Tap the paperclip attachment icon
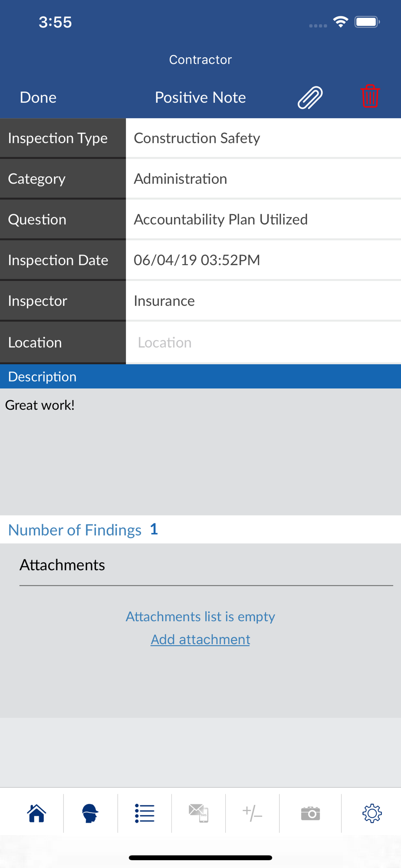The width and height of the screenshot is (401, 868). 310,97
